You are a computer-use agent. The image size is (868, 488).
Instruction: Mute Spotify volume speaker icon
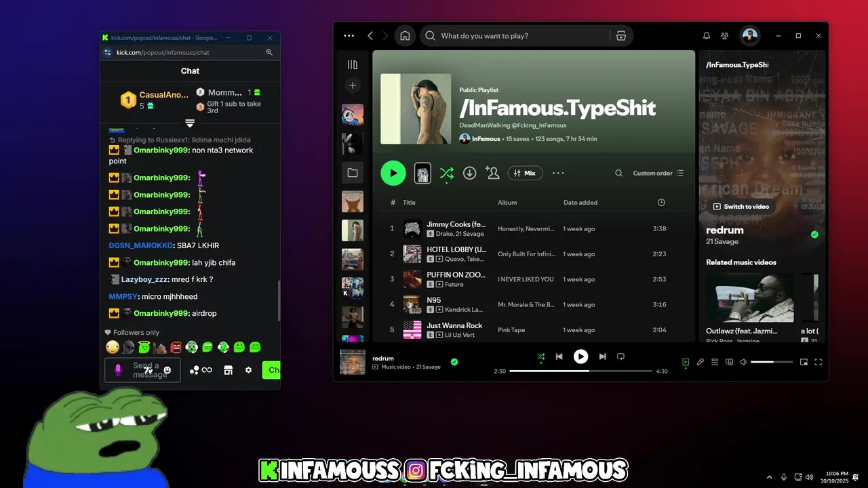(x=743, y=362)
